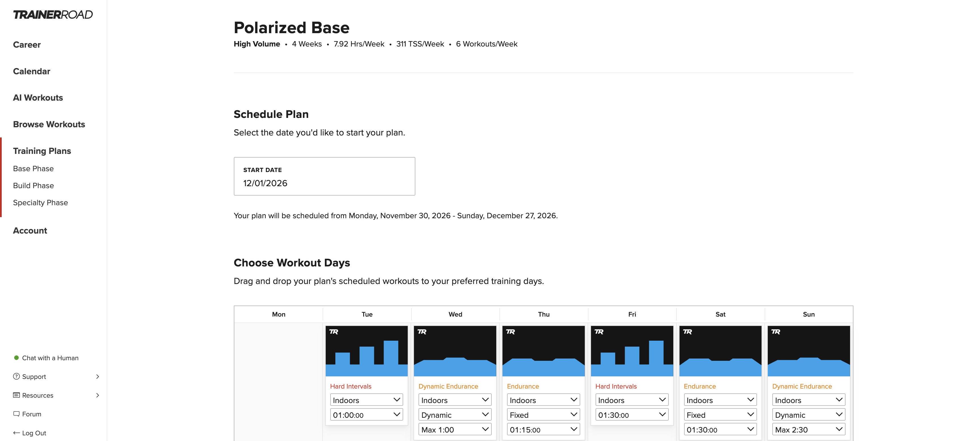Expand the Resources submenu chevron

98,395
